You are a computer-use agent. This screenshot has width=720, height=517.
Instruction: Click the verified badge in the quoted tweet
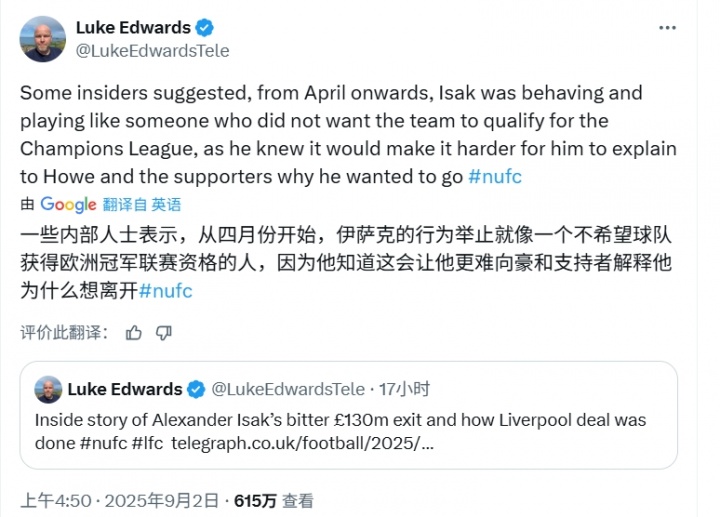(x=198, y=390)
